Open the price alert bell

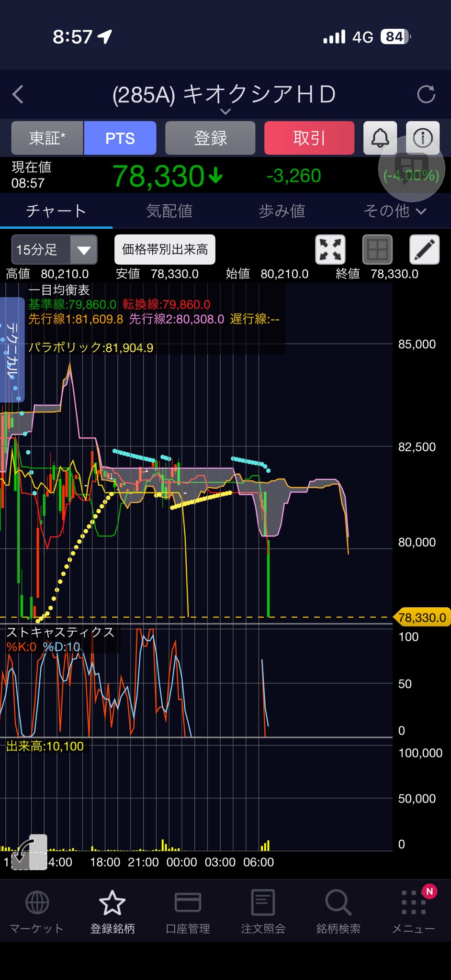point(380,138)
